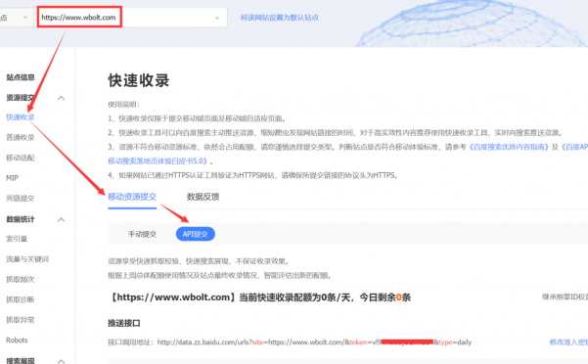This screenshot has height=364, width=588.
Task: Open 抓取频次 in the sidebar
Action: coord(21,279)
